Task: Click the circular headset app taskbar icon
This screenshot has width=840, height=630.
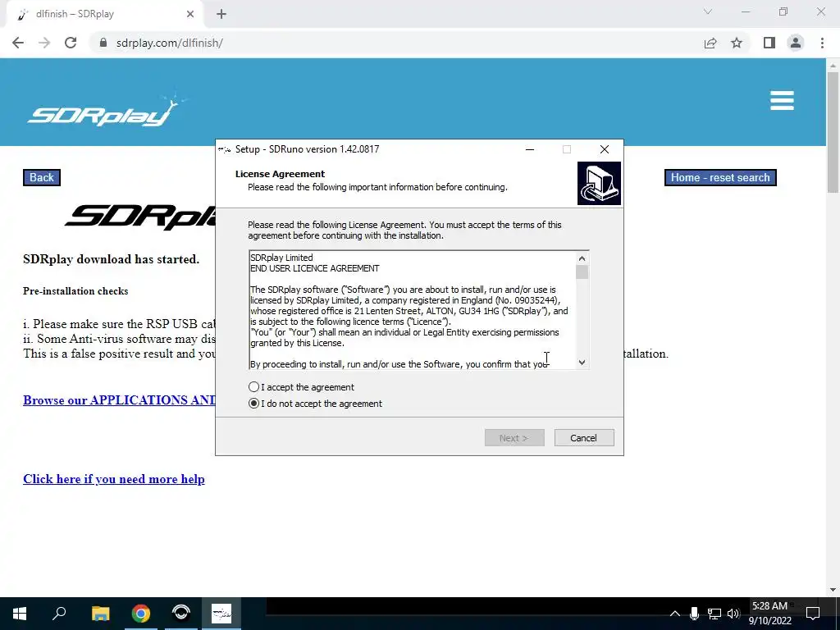Action: 181,614
